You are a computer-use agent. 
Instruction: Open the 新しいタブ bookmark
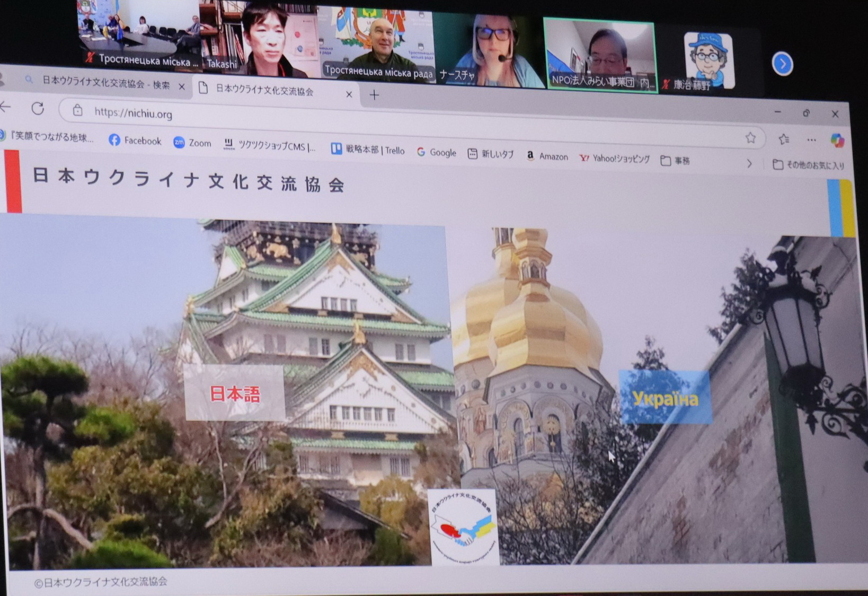click(x=491, y=154)
